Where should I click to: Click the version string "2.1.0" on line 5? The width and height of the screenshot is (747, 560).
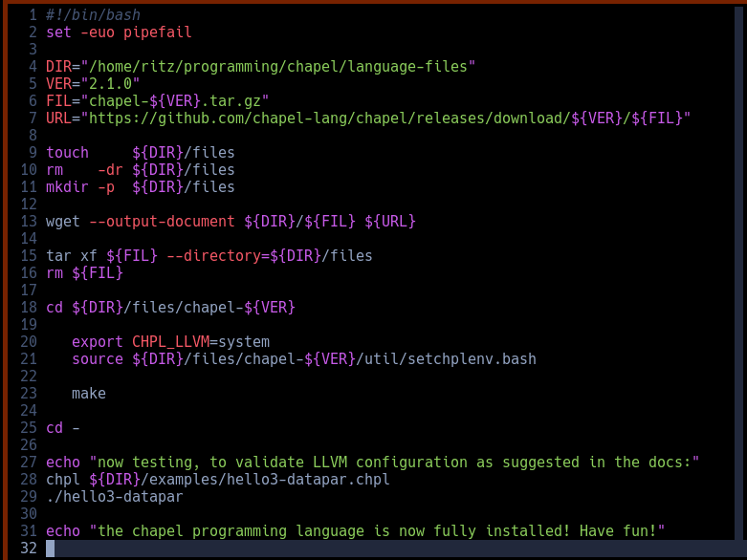tap(110, 83)
